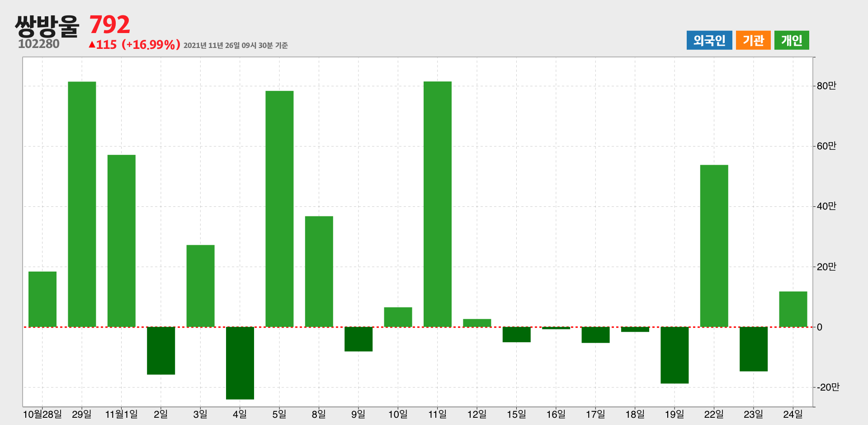This screenshot has height=425, width=868.
Task: Click the stock code 102280
Action: [x=39, y=44]
